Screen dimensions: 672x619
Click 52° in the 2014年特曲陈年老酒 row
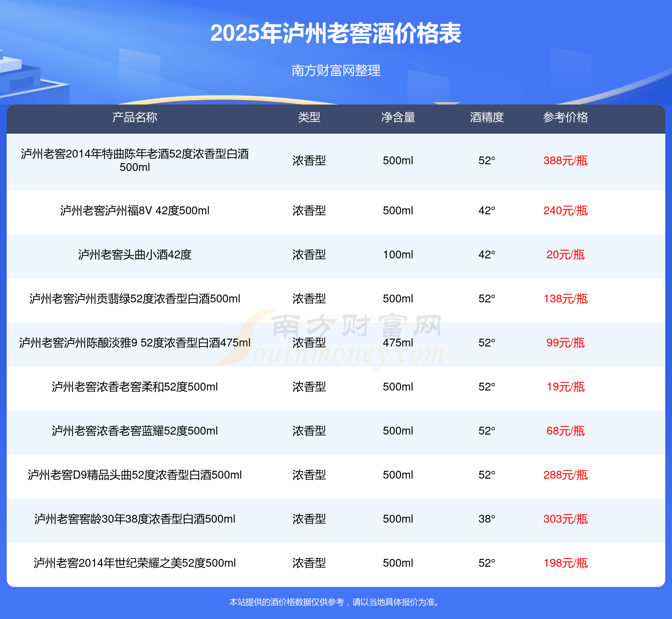click(x=487, y=161)
